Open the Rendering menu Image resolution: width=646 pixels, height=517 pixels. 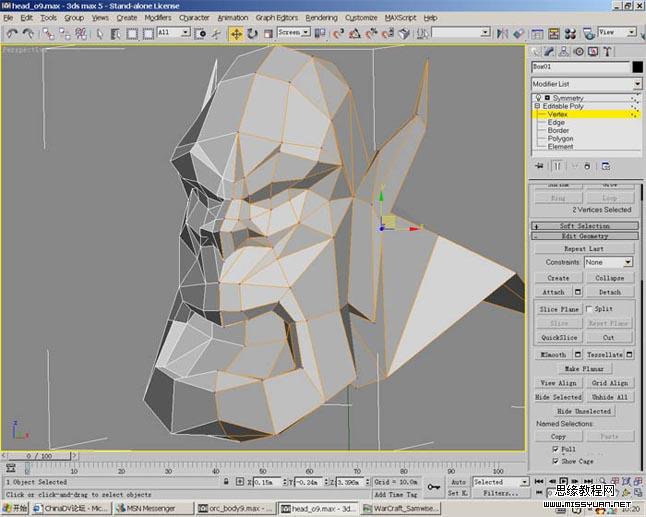pos(321,18)
